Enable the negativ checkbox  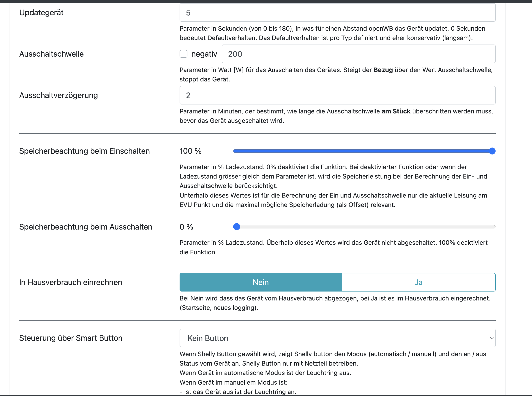[183, 54]
